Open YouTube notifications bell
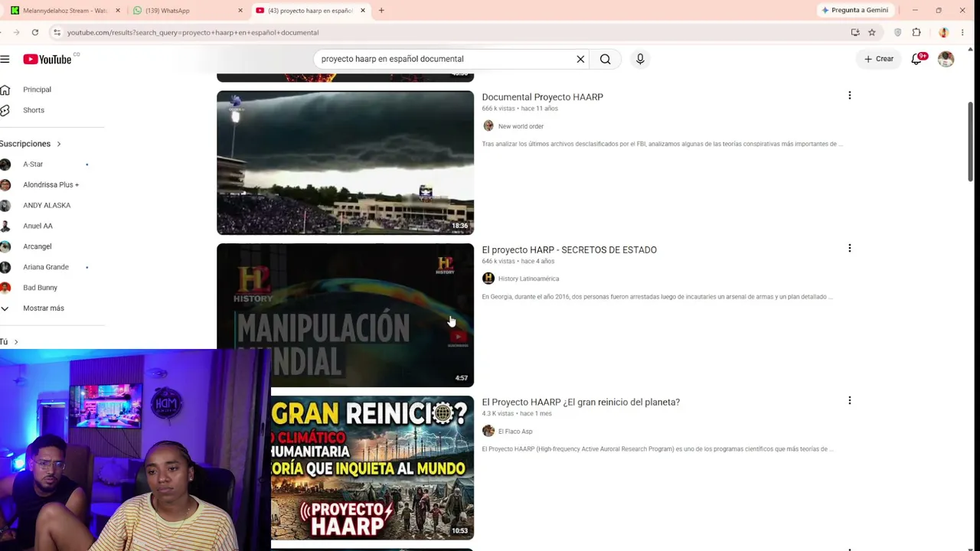The width and height of the screenshot is (980, 551). click(x=916, y=59)
